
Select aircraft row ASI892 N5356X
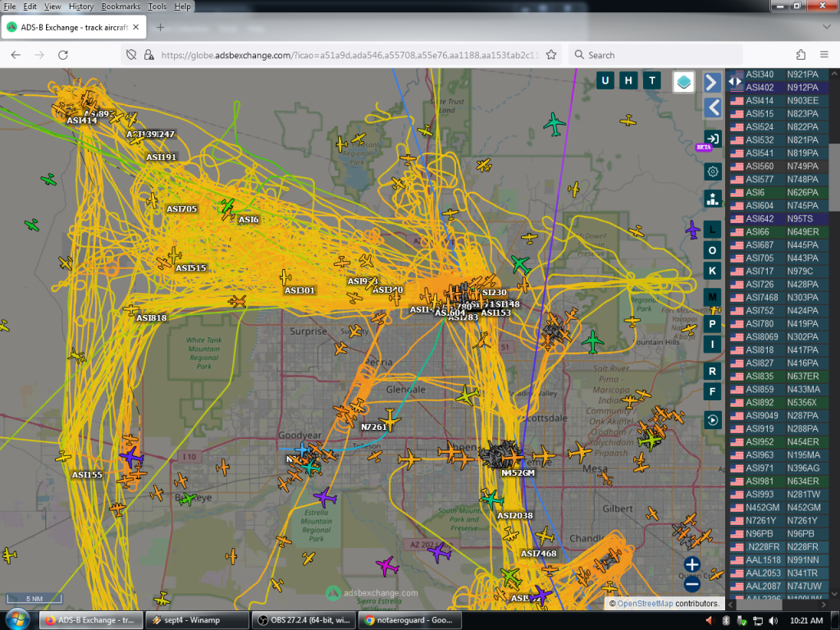pyautogui.click(x=778, y=402)
